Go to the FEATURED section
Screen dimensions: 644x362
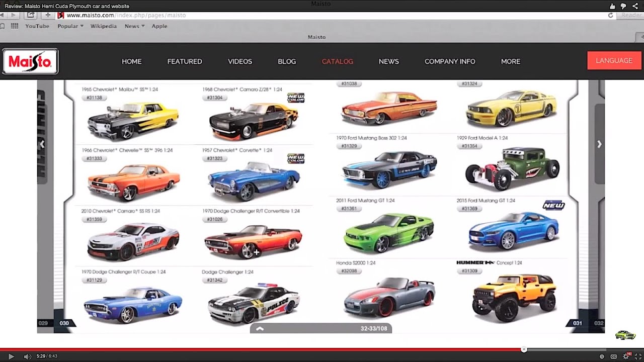click(185, 61)
